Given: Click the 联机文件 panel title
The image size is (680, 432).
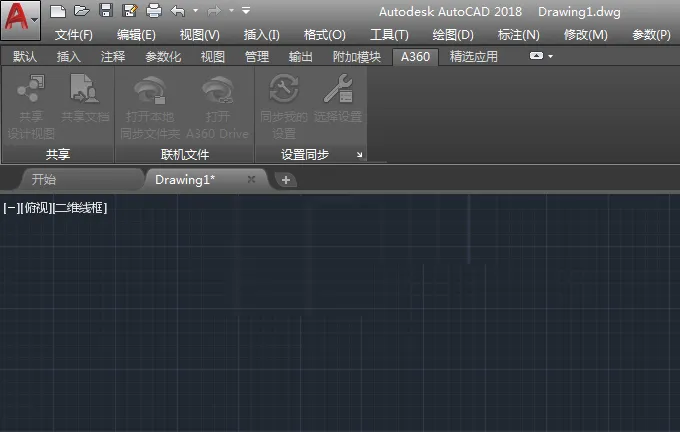Looking at the screenshot, I should click(x=185, y=154).
